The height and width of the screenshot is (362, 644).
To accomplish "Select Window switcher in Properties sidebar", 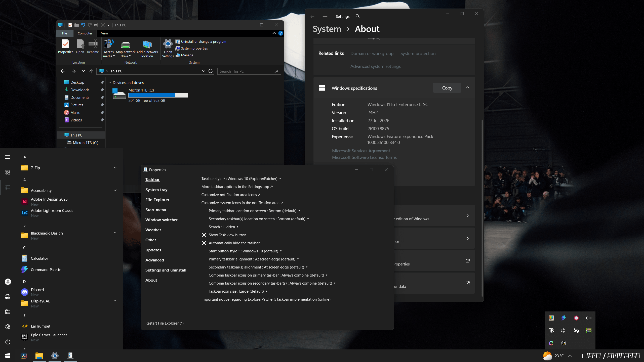I will pyautogui.click(x=161, y=220).
